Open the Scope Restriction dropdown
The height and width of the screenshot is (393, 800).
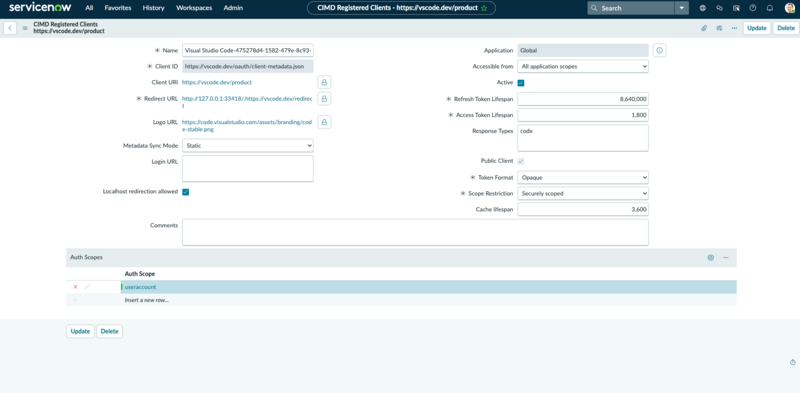(583, 193)
